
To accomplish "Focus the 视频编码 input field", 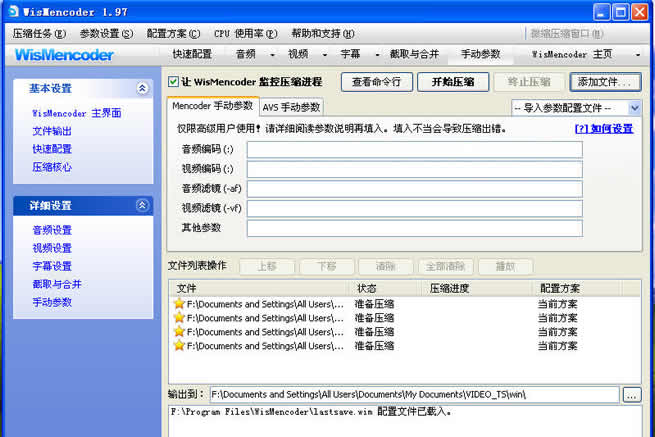I will [x=414, y=169].
